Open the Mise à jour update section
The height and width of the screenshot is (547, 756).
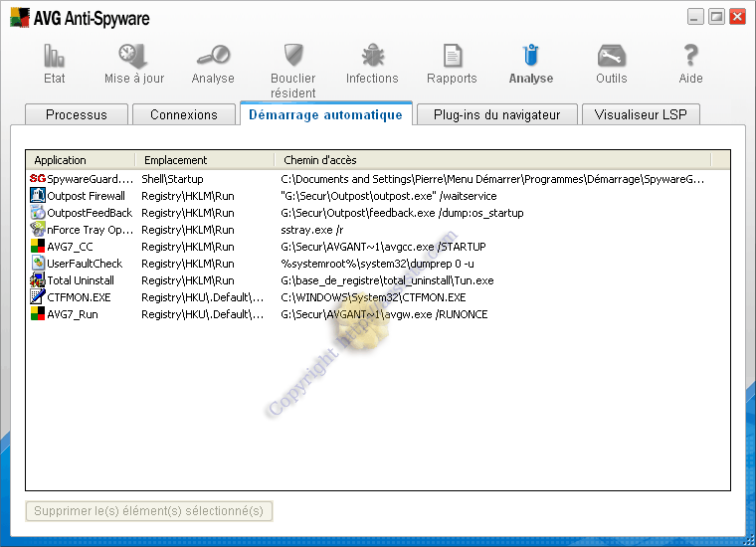click(x=134, y=64)
